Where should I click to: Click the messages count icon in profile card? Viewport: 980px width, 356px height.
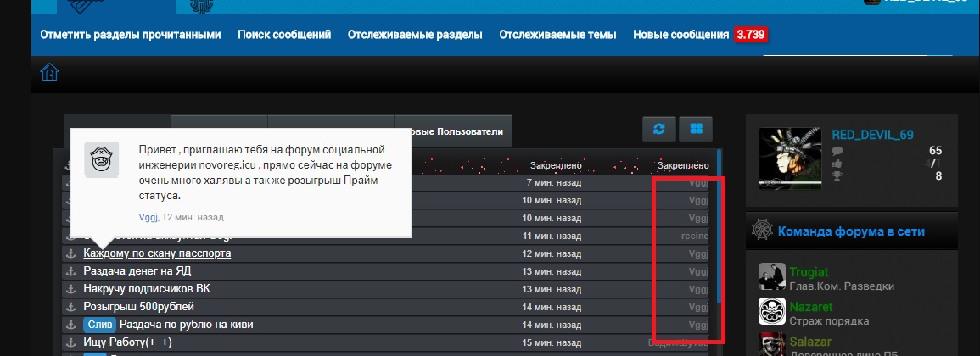(x=837, y=151)
